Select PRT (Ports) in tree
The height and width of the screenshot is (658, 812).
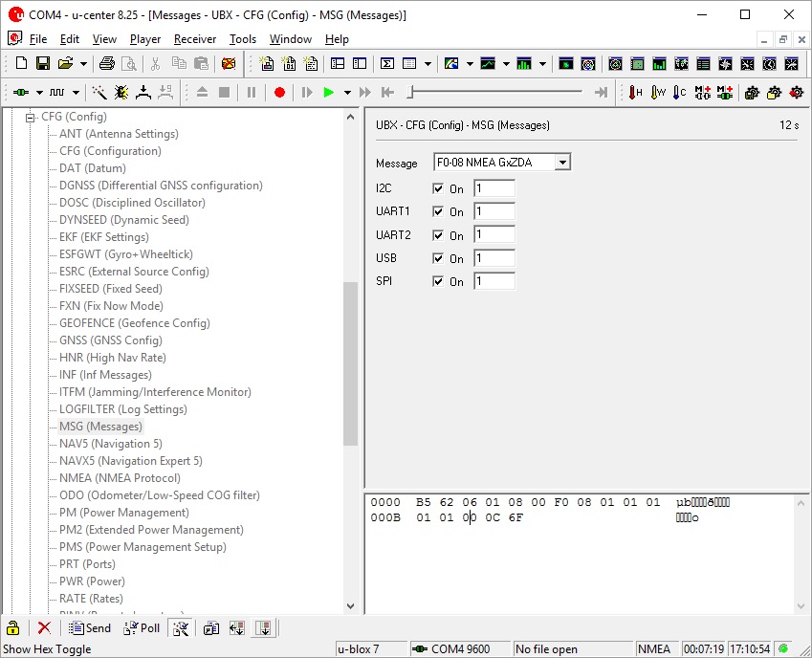(x=87, y=564)
